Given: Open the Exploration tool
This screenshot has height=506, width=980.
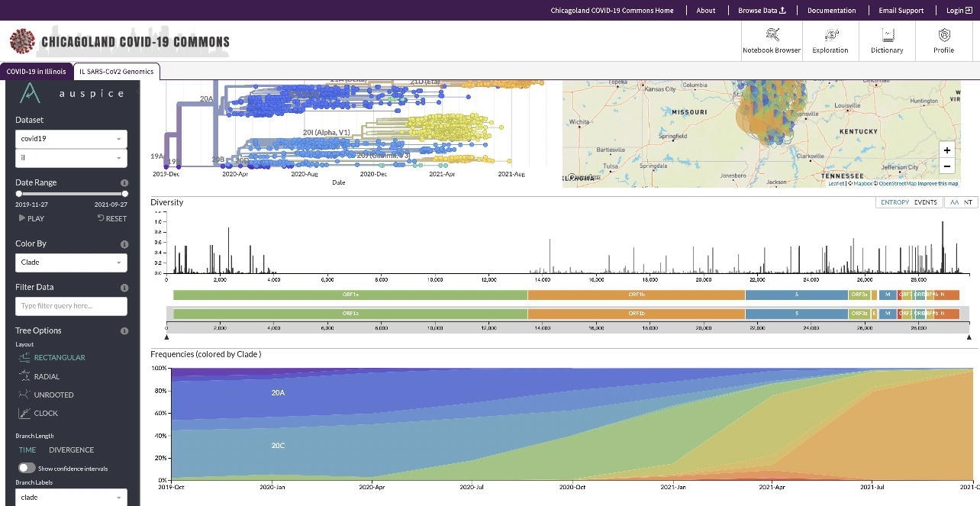Looking at the screenshot, I should pos(830,40).
